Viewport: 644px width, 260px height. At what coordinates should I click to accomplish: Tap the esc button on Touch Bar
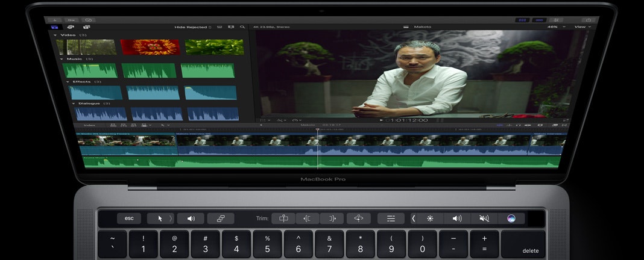(129, 218)
